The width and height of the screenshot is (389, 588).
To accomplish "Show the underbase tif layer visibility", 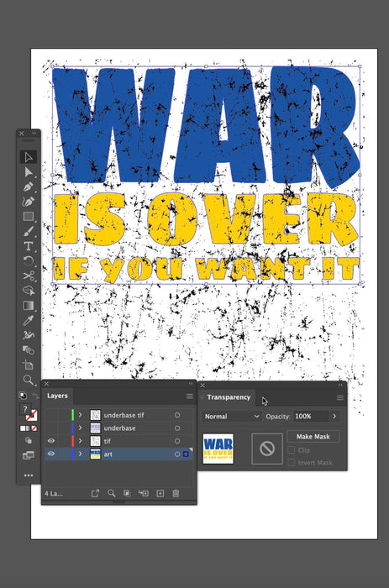I will tap(51, 415).
